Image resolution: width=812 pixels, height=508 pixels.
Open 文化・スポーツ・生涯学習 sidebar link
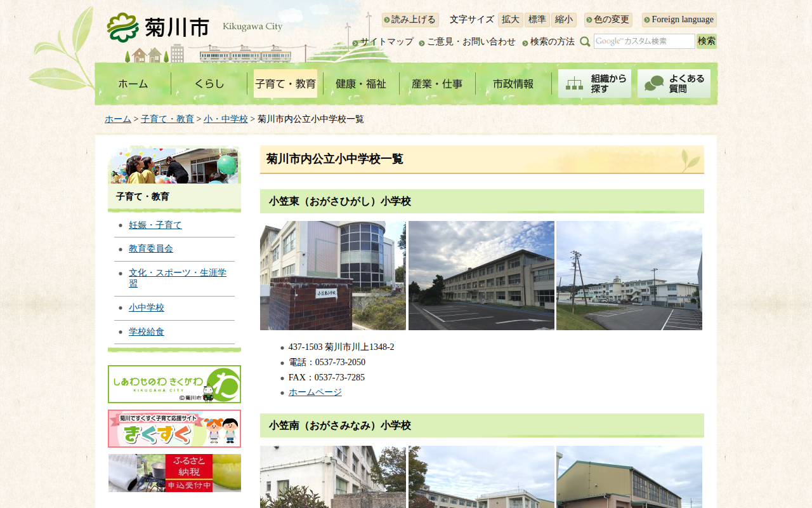pos(178,278)
